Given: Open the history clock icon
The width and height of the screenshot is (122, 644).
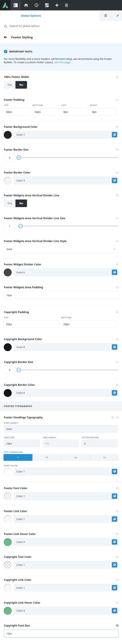Looking at the screenshot, I should (x=36, y=5).
